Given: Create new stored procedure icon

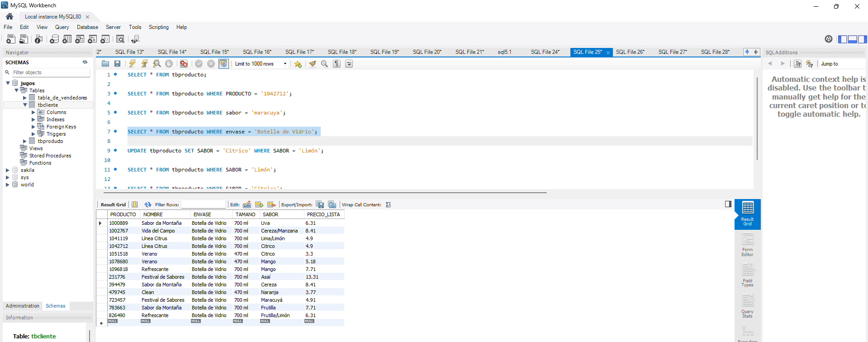Looking at the screenshot, I should (x=92, y=39).
